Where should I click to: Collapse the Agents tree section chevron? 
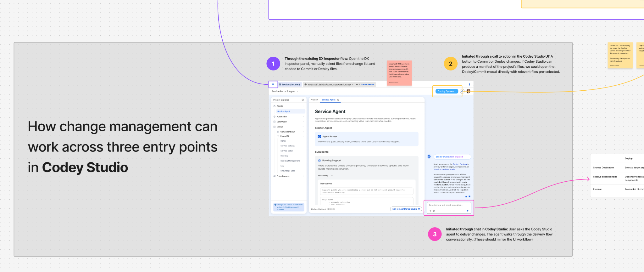303,106
